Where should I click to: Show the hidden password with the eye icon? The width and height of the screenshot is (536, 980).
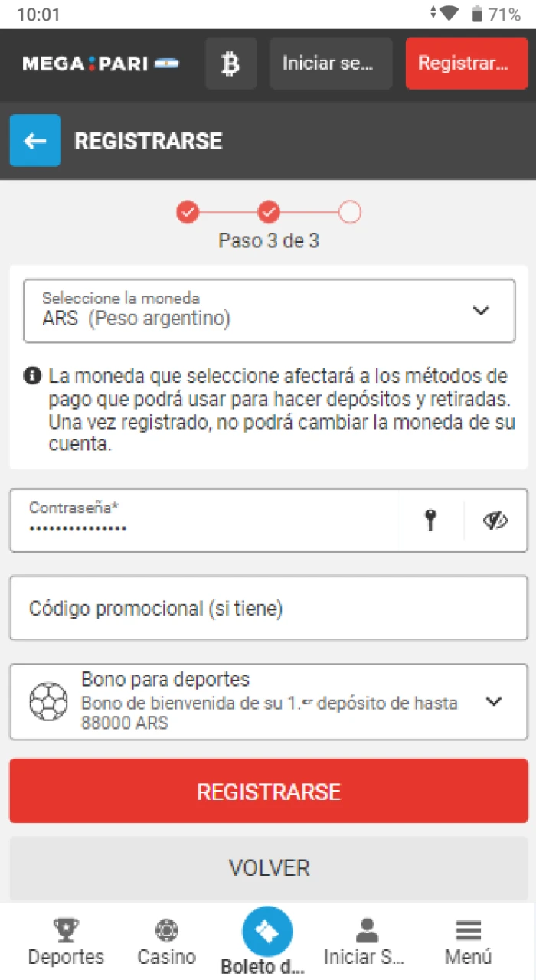[x=495, y=520]
